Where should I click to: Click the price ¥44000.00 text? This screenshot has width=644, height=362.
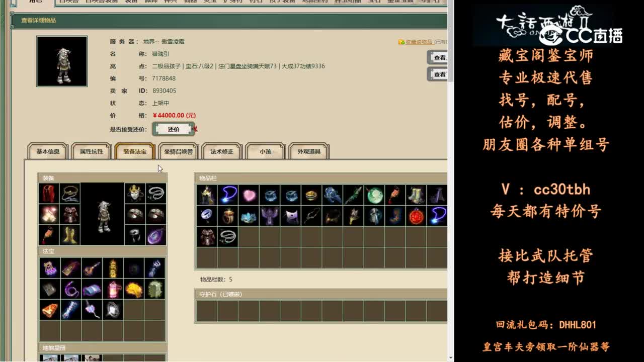click(x=174, y=115)
